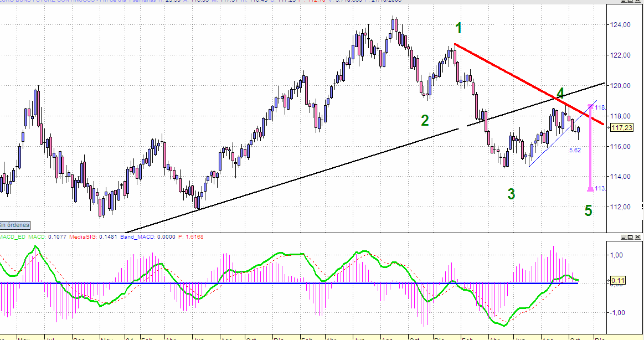Viewport: 644px width, 340px height.
Task: Click the -1,00 MACD axis label
Action: click(x=616, y=312)
